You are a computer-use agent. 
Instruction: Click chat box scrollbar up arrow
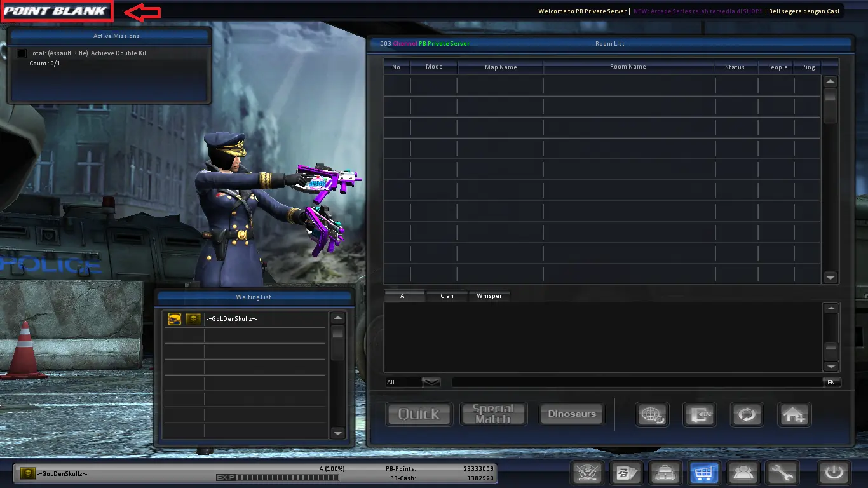pyautogui.click(x=831, y=309)
